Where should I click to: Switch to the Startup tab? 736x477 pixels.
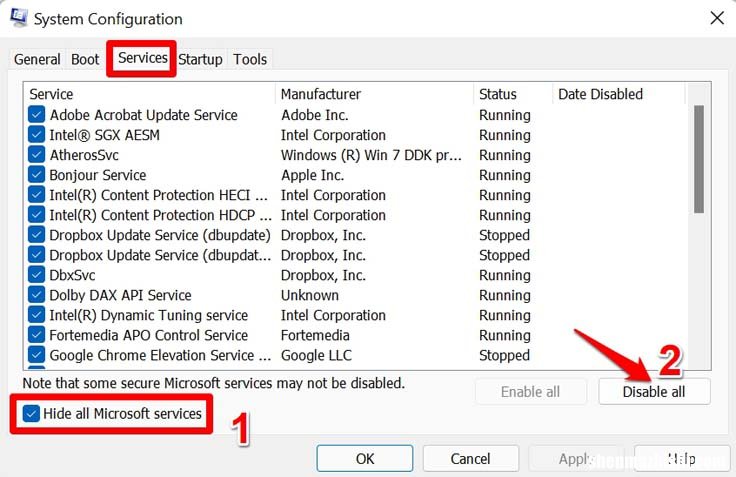(x=200, y=59)
